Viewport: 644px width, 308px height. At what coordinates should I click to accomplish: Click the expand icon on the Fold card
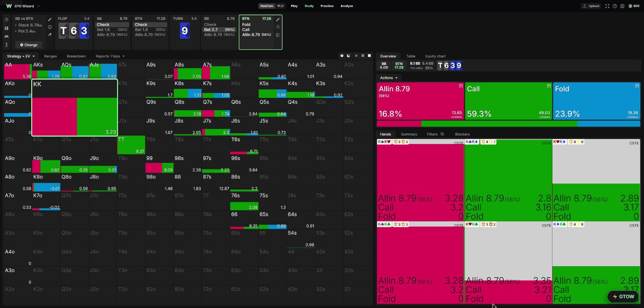(637, 86)
